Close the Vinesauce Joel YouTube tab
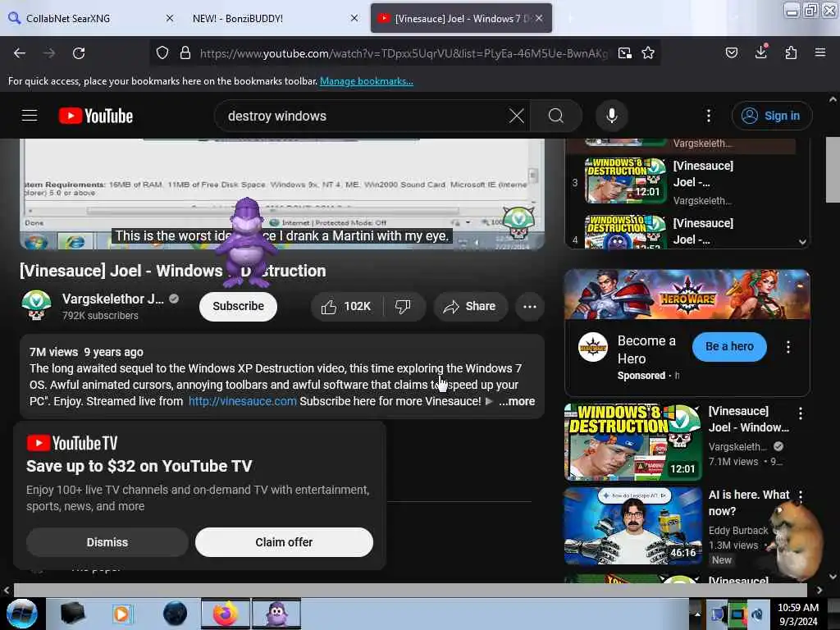This screenshot has width=840, height=630. pos(539,18)
